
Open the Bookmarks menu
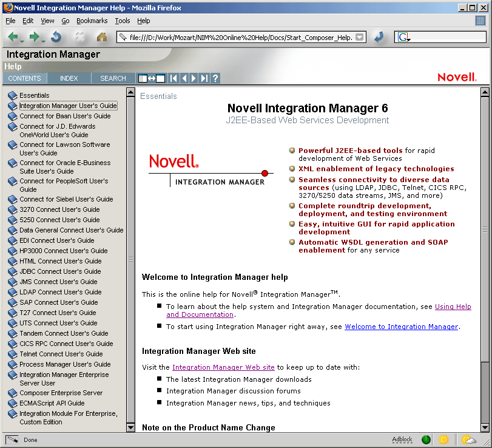click(92, 21)
